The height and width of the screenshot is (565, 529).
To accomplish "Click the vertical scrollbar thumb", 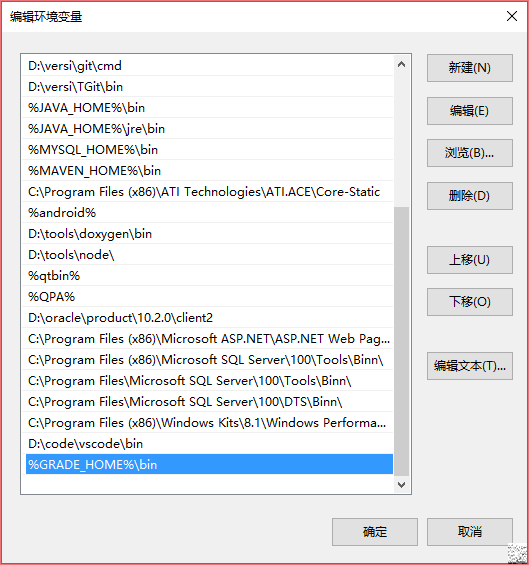I will pos(401,341).
